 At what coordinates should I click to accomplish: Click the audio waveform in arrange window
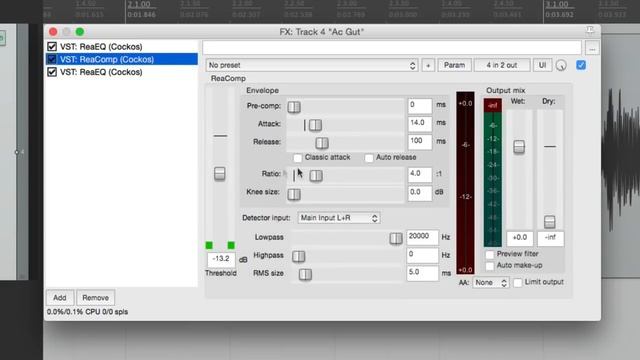[620, 158]
